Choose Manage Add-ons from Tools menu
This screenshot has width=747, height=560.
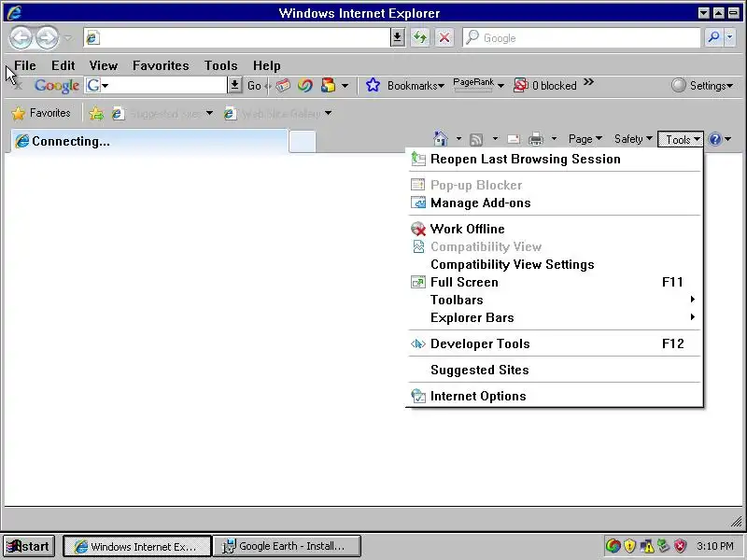click(x=555, y=203)
